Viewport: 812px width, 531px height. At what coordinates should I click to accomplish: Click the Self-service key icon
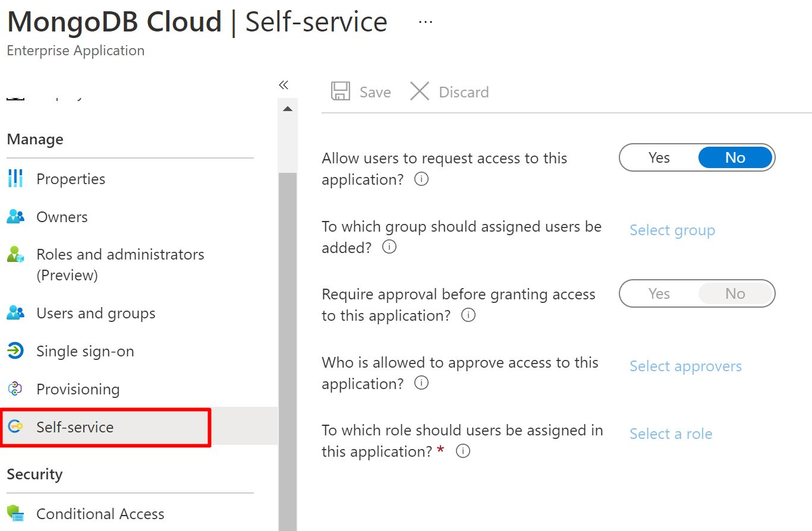15,427
